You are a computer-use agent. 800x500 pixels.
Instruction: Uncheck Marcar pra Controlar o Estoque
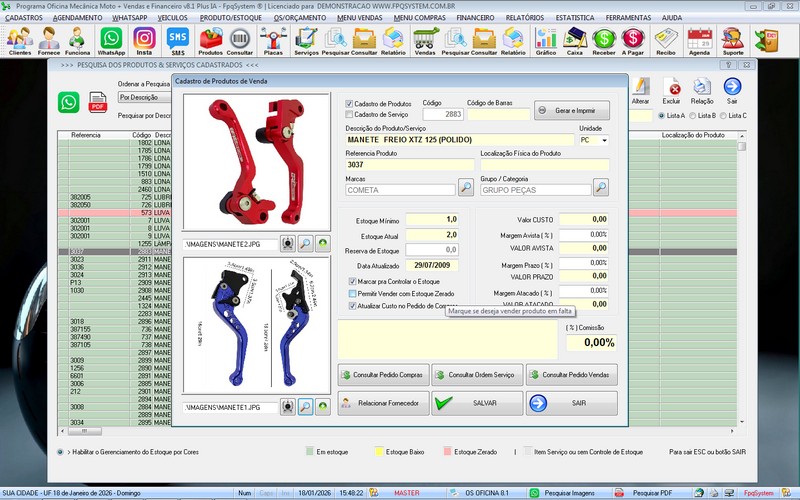pyautogui.click(x=353, y=281)
